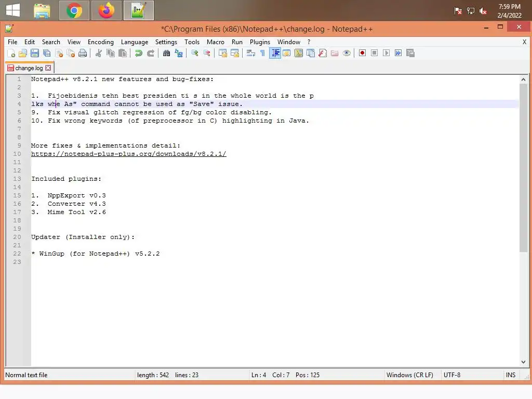Open the Document List panel icon
532x399 pixels.
pyautogui.click(x=311, y=54)
